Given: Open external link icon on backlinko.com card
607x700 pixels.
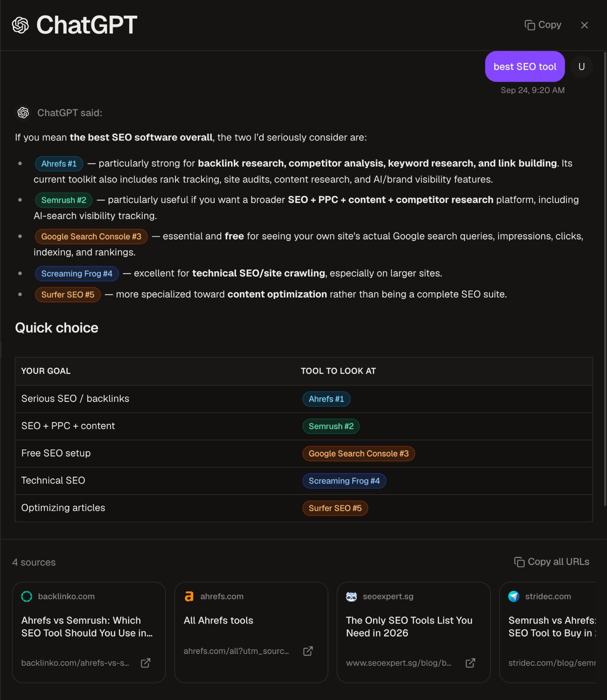Looking at the screenshot, I should click(x=146, y=663).
